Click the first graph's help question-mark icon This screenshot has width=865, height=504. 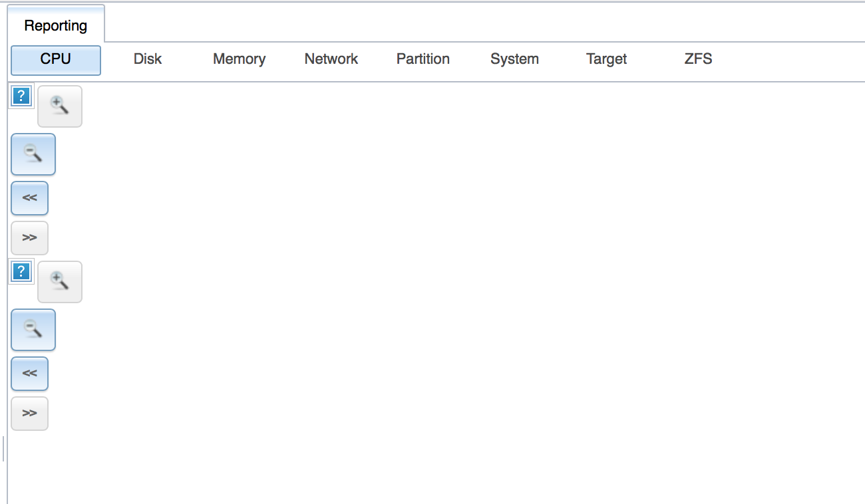(21, 96)
